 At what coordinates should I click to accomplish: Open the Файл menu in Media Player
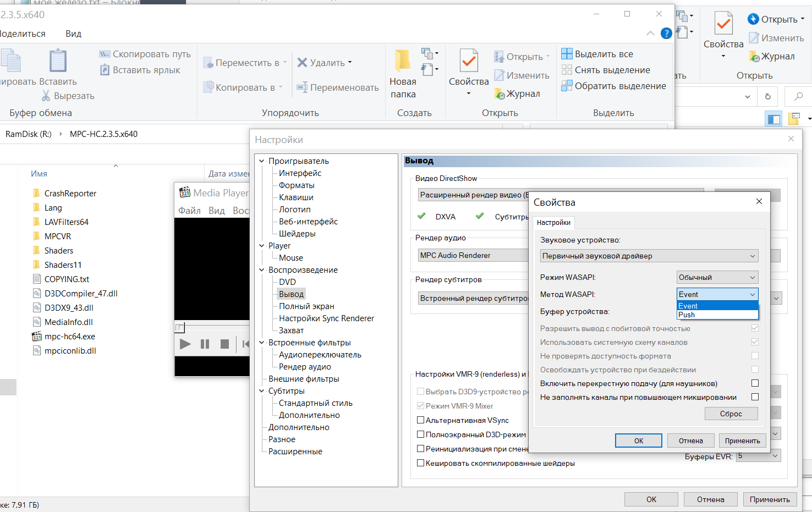click(190, 211)
